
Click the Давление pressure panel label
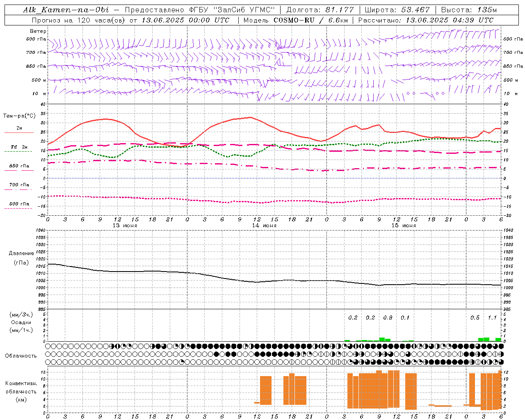point(21,253)
